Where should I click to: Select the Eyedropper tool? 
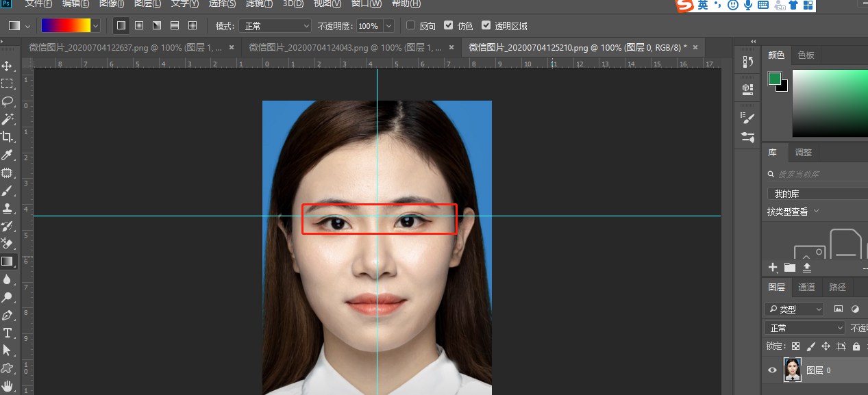pos(8,155)
